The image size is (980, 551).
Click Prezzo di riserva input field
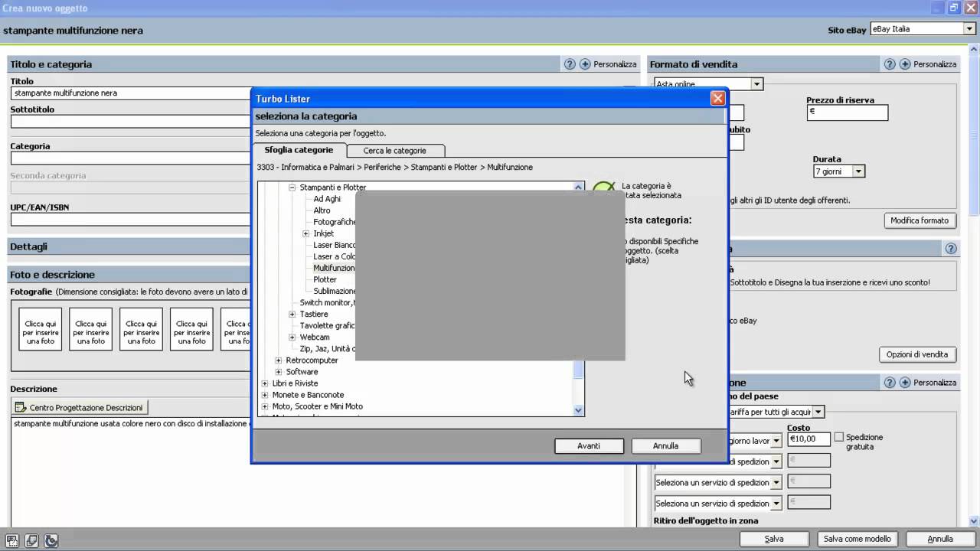click(848, 112)
